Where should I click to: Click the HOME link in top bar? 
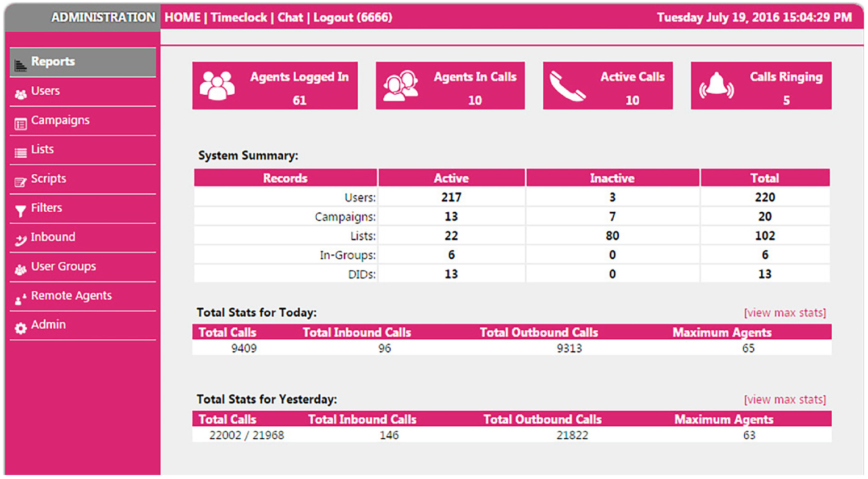coord(182,18)
